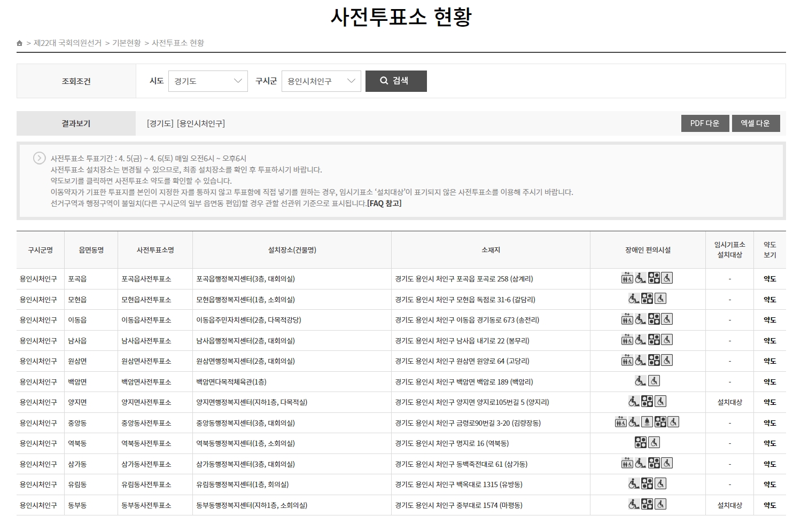The image size is (801, 532).
Task: Click the boxed wheelchair icon in the 중앙동 row
Action: [673, 422]
